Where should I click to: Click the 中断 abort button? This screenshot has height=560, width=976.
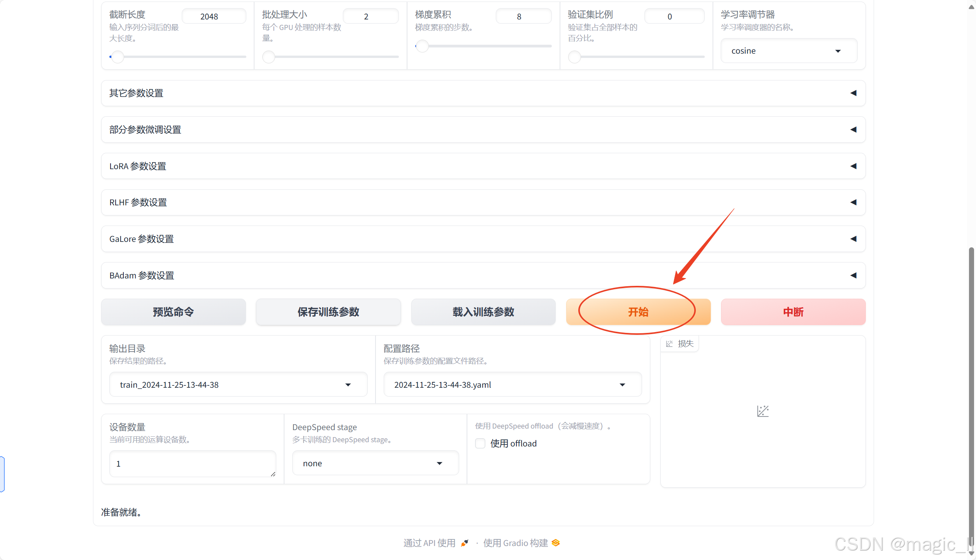[793, 312]
